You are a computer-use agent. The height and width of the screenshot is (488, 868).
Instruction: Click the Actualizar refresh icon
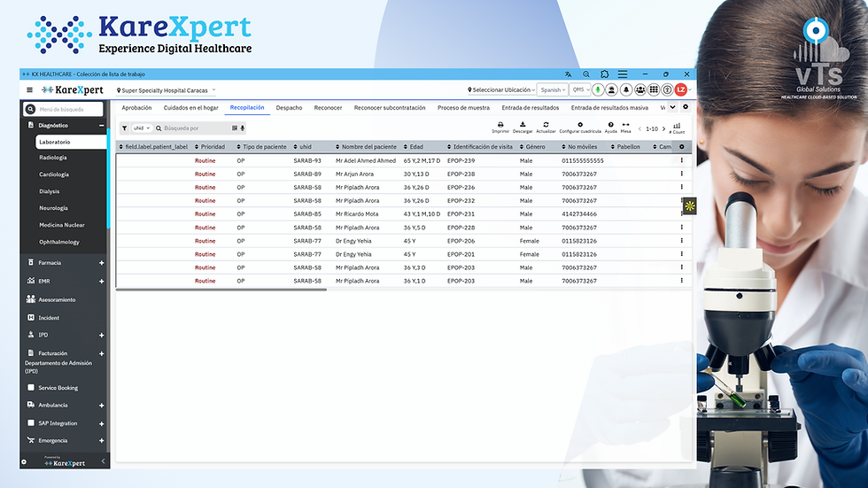[x=546, y=128]
